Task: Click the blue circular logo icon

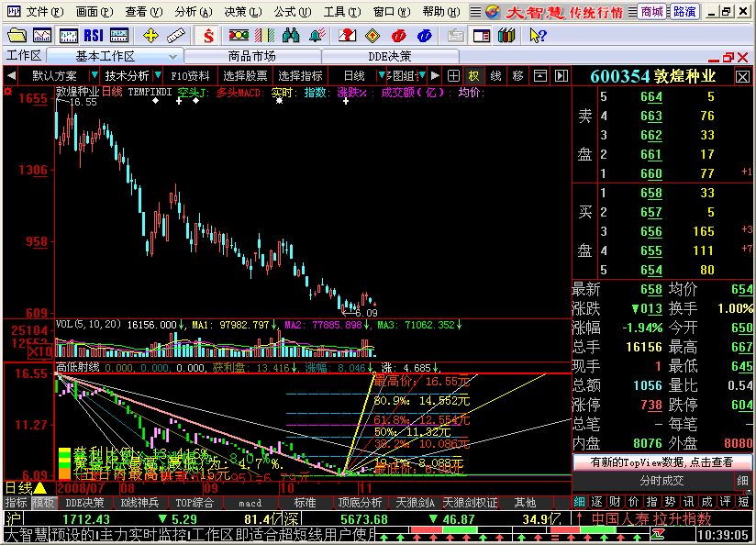Action: pos(424,35)
